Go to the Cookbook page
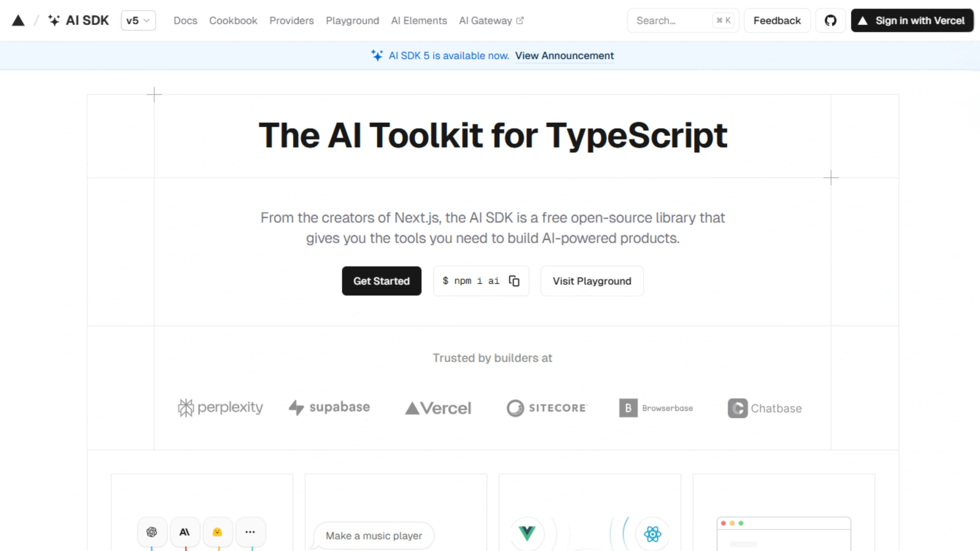 click(x=233, y=21)
